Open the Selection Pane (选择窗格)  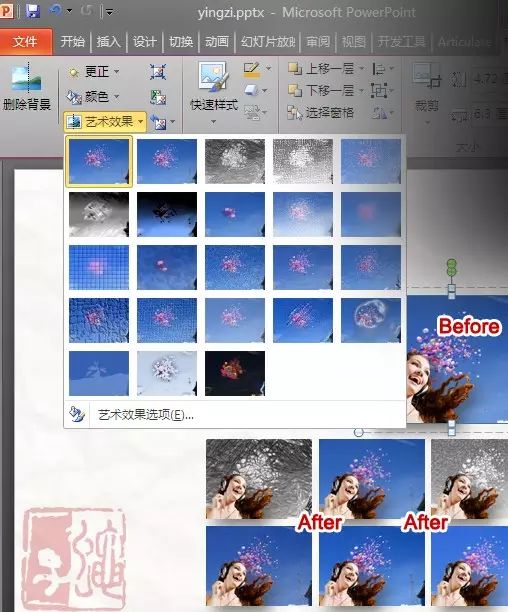[320, 113]
